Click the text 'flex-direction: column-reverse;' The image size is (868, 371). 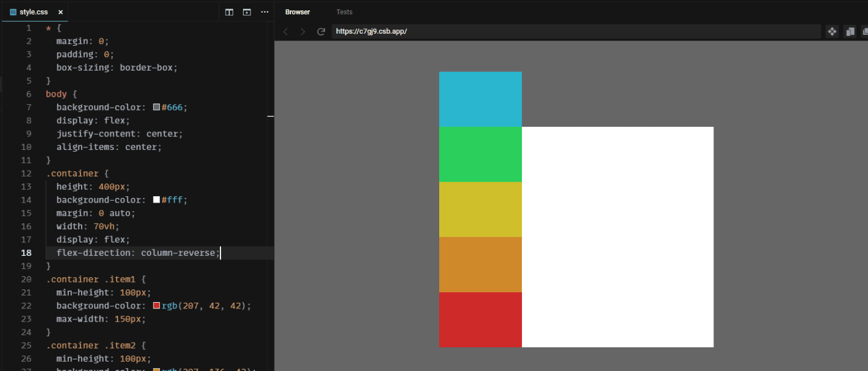click(x=138, y=253)
